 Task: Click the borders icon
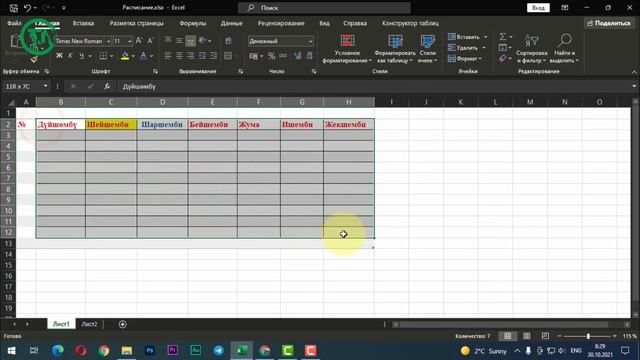(x=103, y=56)
